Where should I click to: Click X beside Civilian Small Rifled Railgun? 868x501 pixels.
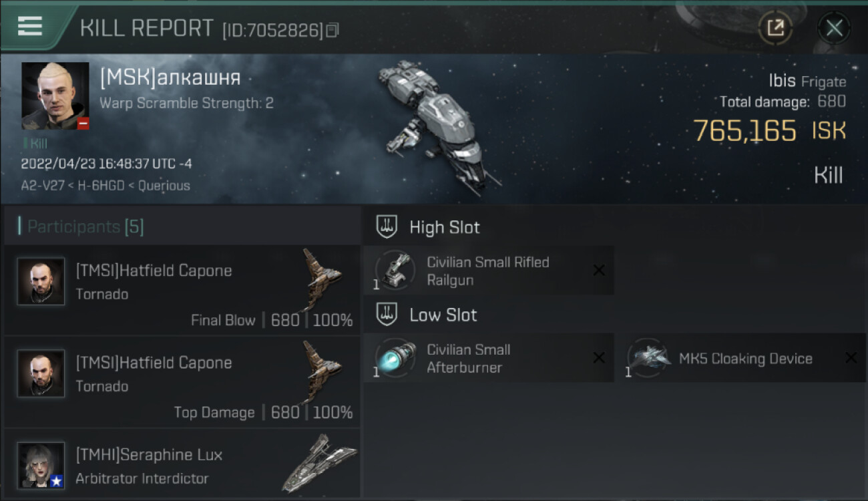pyautogui.click(x=599, y=271)
